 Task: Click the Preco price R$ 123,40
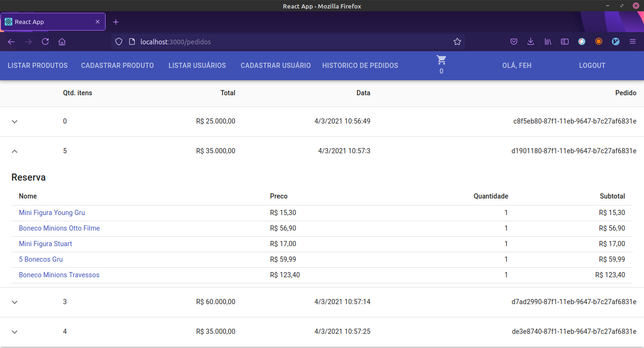(x=285, y=275)
